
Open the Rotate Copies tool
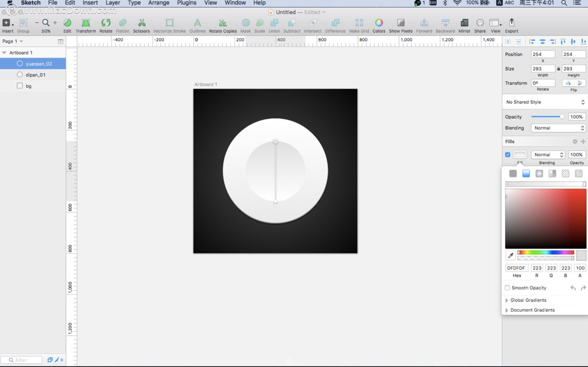click(223, 23)
